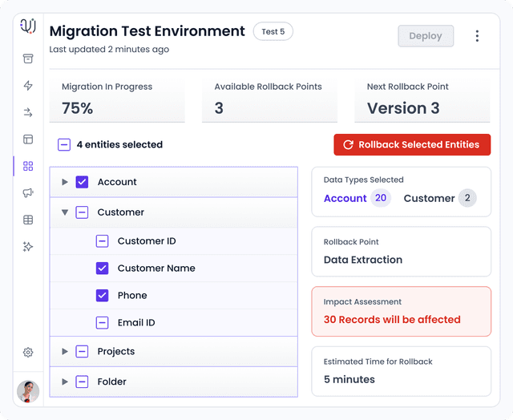The height and width of the screenshot is (420, 513).
Task: Expand the Projects tree row
Action: [x=65, y=352]
